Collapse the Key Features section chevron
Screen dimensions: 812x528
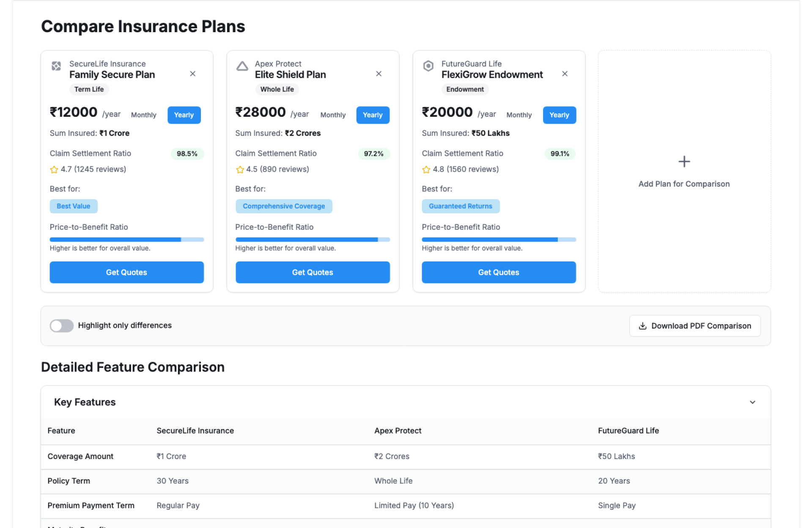click(x=752, y=402)
